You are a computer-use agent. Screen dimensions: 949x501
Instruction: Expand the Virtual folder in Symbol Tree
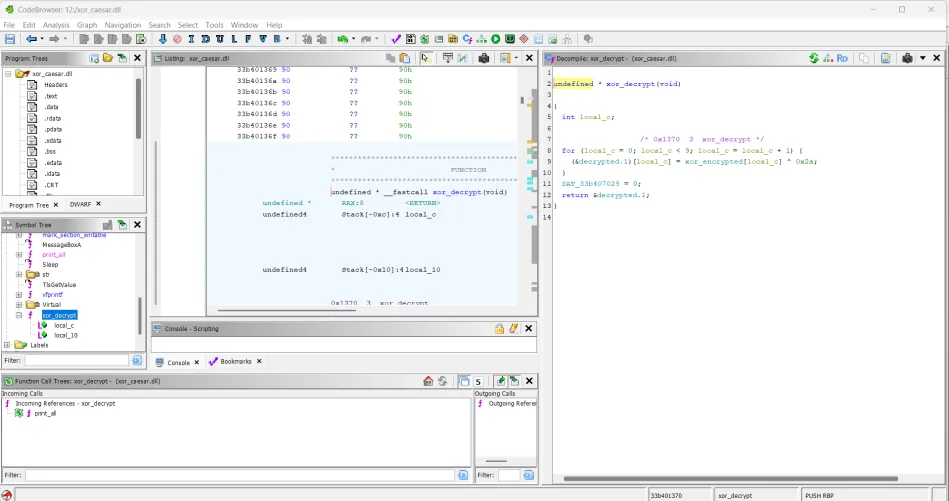click(19, 304)
